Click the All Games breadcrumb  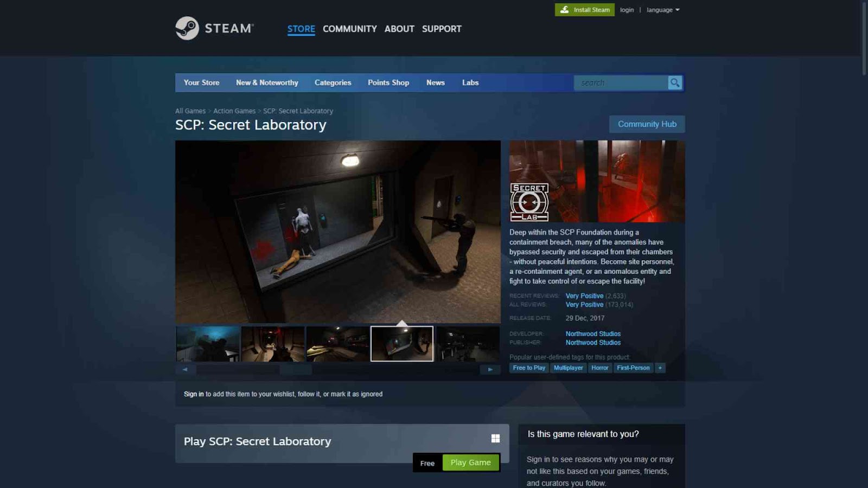tap(190, 111)
